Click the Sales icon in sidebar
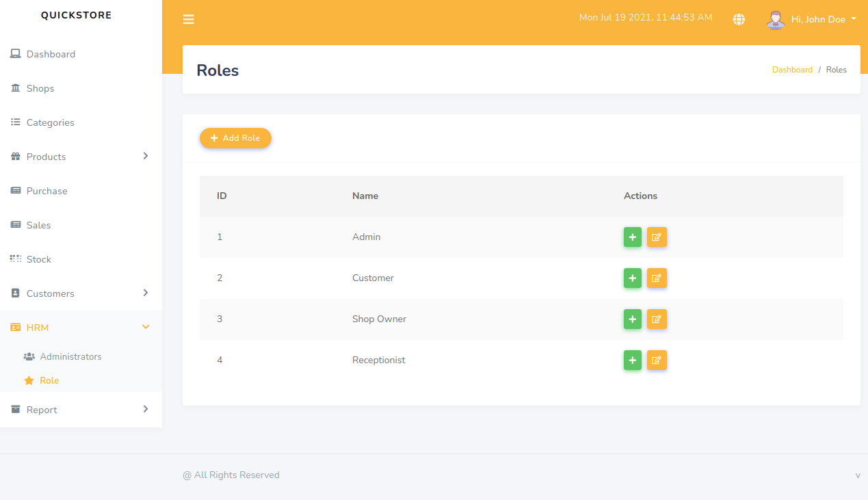This screenshot has height=500, width=868. [16, 225]
